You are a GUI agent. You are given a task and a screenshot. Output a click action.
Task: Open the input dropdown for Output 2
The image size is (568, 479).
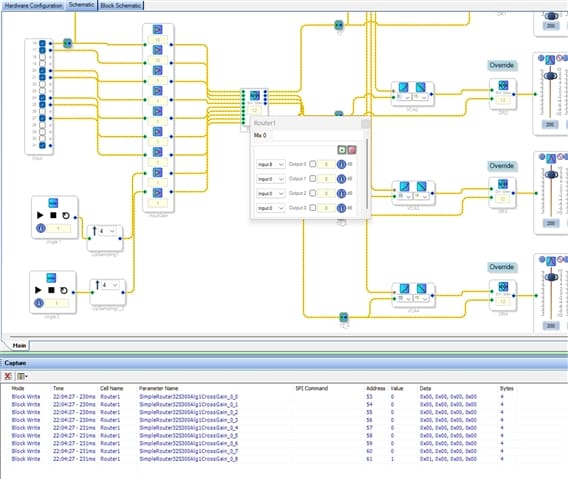pyautogui.click(x=271, y=193)
